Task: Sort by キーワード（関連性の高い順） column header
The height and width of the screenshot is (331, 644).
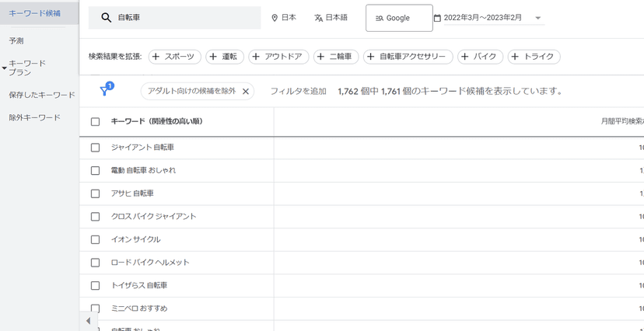Action: (x=157, y=121)
